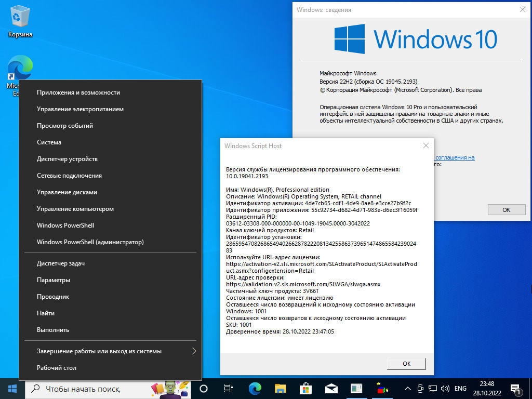Open the clock showing 23:48
The width and height of the screenshot is (532, 399).
pos(487,389)
